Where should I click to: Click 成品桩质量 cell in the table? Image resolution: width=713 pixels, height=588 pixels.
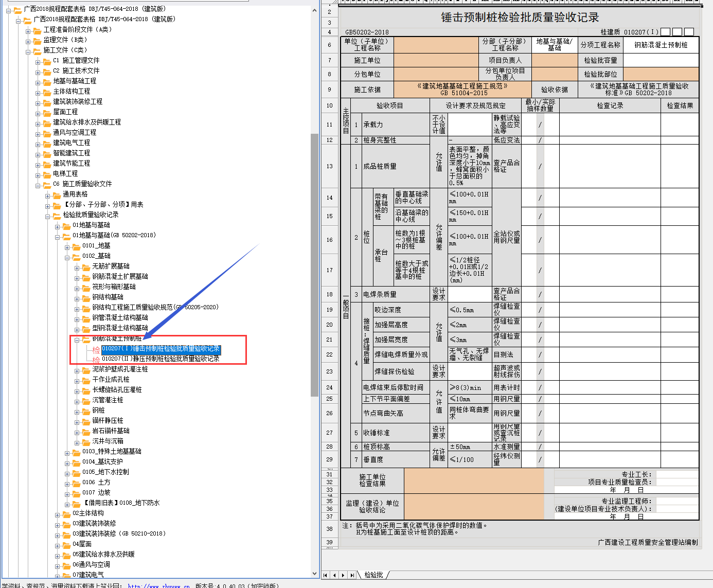[x=395, y=166]
